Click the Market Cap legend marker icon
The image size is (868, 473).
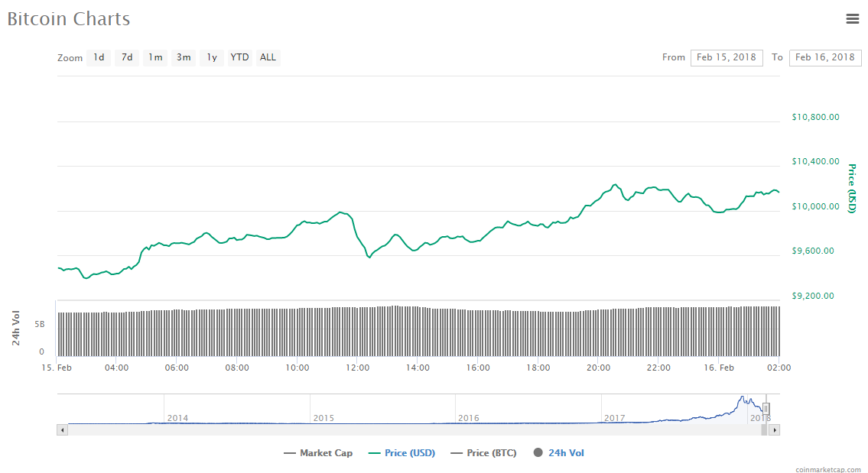(x=291, y=452)
